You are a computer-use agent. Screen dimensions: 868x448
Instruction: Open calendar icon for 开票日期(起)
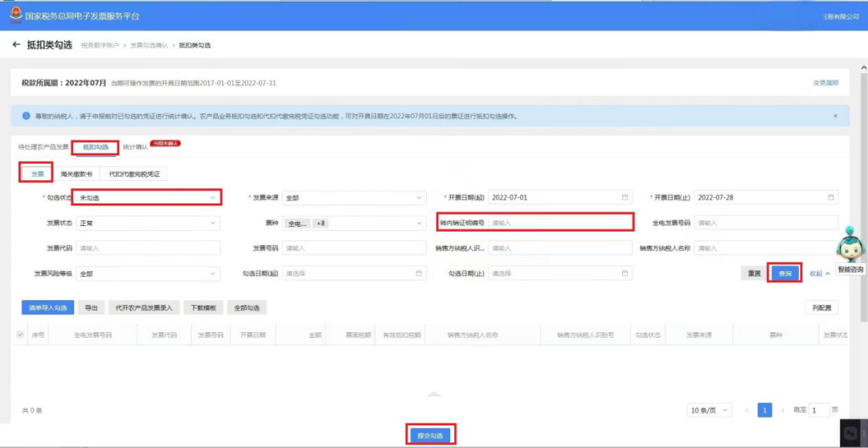point(624,197)
